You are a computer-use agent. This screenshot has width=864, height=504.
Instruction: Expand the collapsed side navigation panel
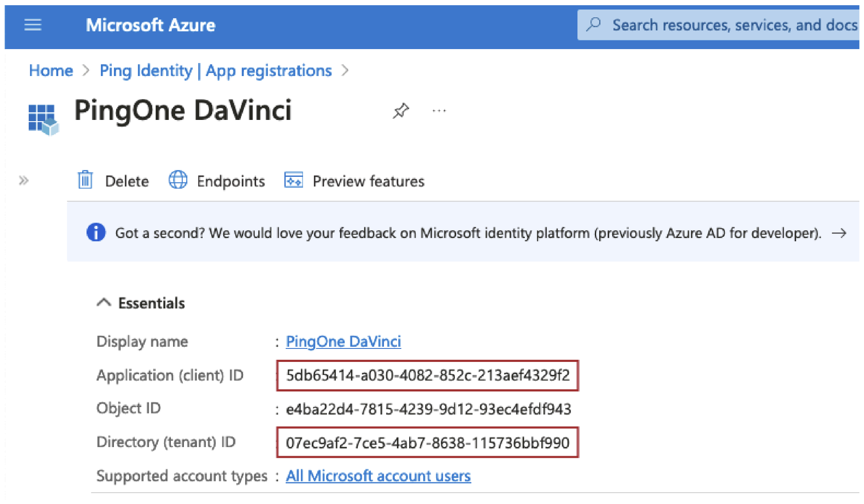tap(24, 180)
